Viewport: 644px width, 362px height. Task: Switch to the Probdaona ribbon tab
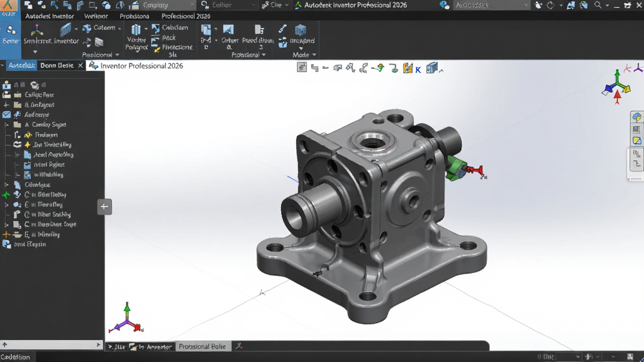point(135,16)
